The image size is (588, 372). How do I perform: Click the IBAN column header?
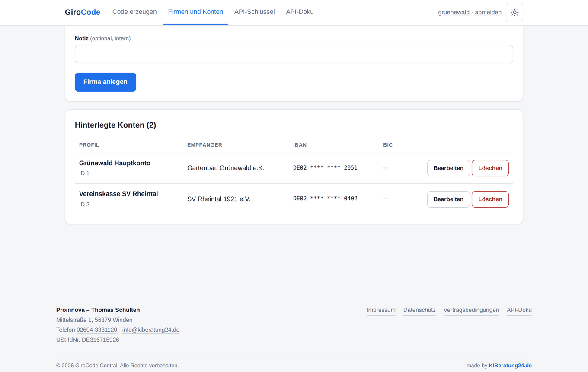click(300, 145)
